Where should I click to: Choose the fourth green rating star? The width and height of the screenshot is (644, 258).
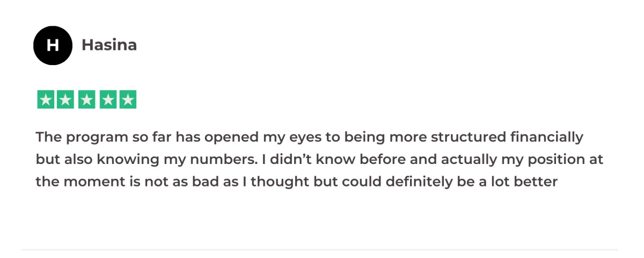pos(107,99)
